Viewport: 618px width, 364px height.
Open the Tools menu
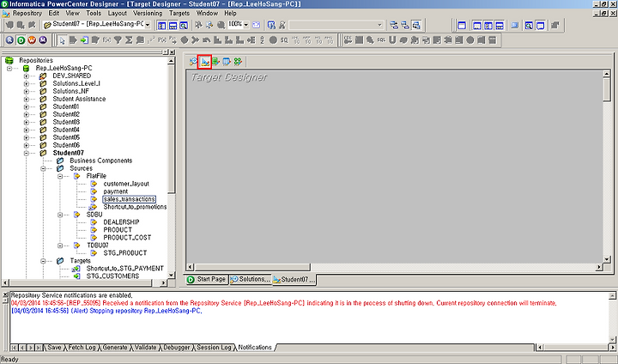(94, 13)
